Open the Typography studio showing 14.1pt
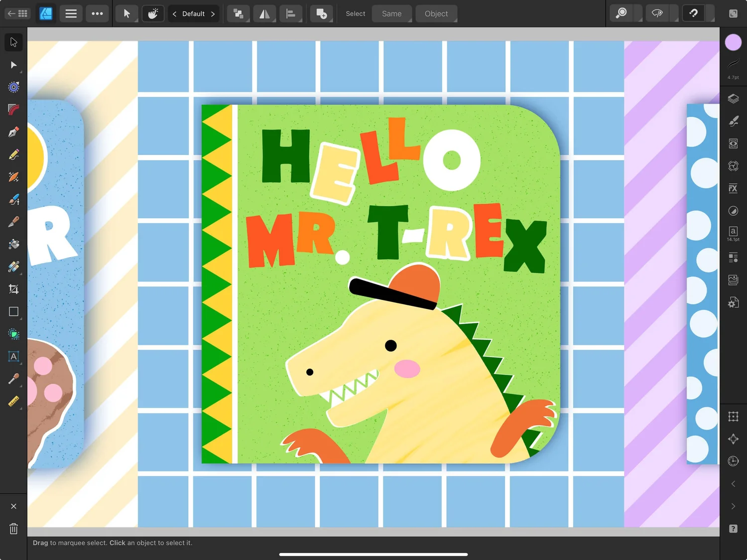The image size is (747, 560). point(733,232)
